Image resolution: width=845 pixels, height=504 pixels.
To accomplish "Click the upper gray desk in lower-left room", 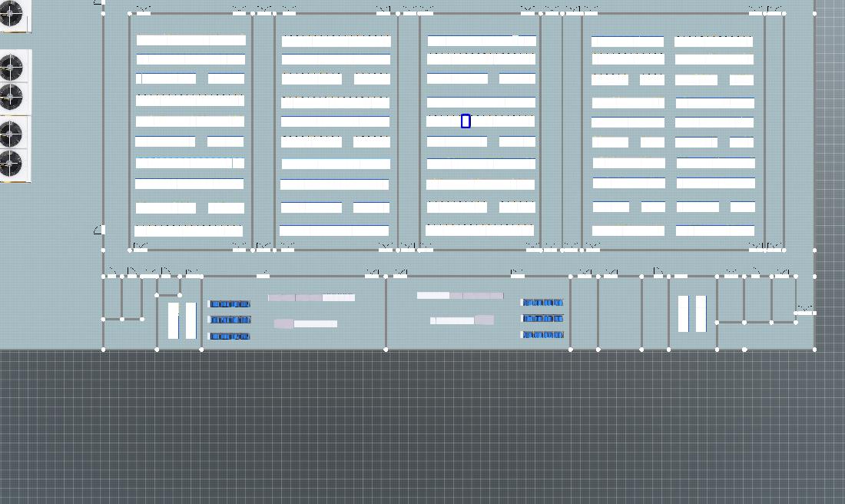I will pos(311,297).
